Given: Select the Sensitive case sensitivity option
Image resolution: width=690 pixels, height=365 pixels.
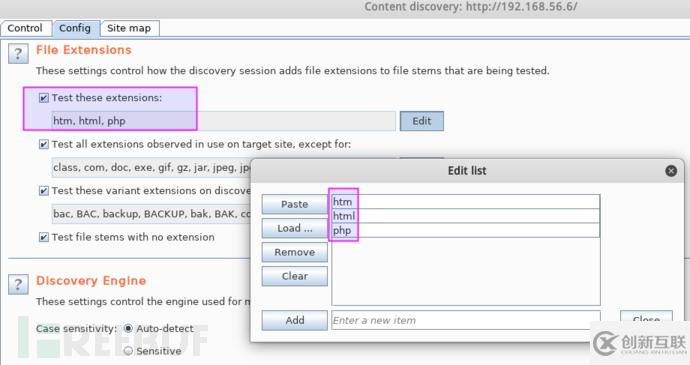Looking at the screenshot, I should 128,351.
